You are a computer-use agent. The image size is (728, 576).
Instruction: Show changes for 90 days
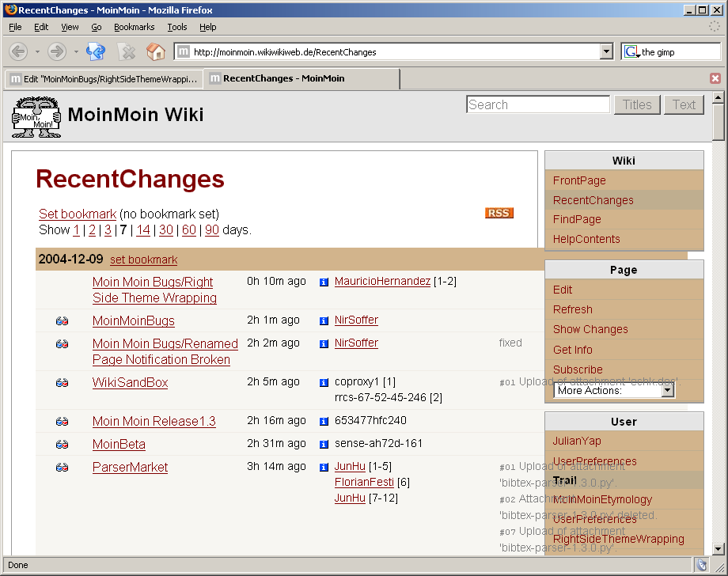[x=212, y=229]
